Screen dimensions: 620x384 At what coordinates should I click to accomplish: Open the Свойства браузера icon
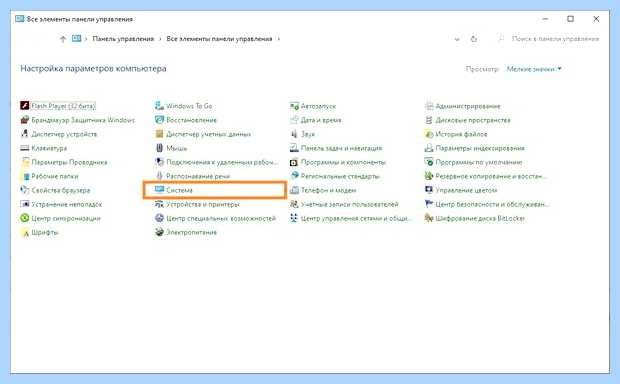click(25, 190)
